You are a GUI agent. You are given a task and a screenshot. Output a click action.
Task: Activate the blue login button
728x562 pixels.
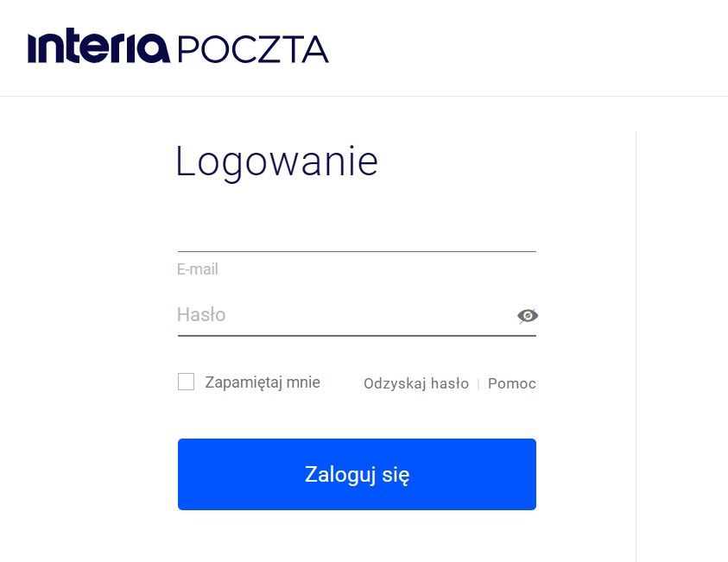[357, 473]
